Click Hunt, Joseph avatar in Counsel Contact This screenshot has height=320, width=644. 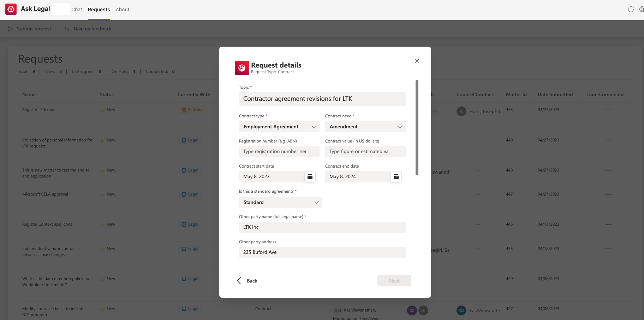(461, 111)
